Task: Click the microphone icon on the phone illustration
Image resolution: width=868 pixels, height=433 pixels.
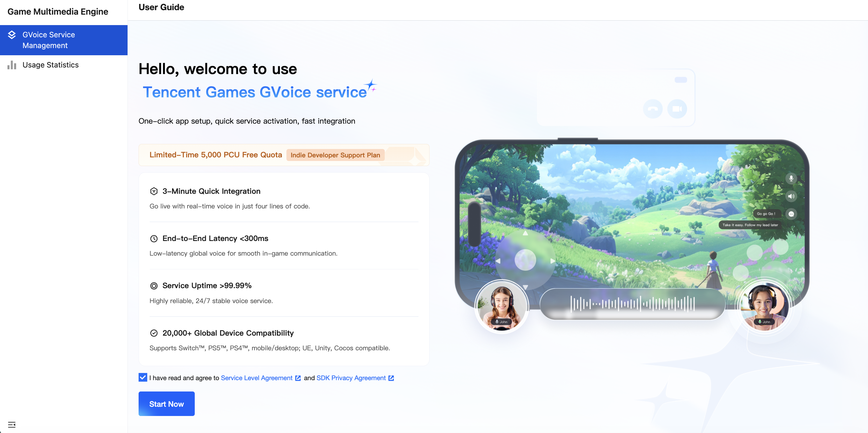Action: pos(791,178)
